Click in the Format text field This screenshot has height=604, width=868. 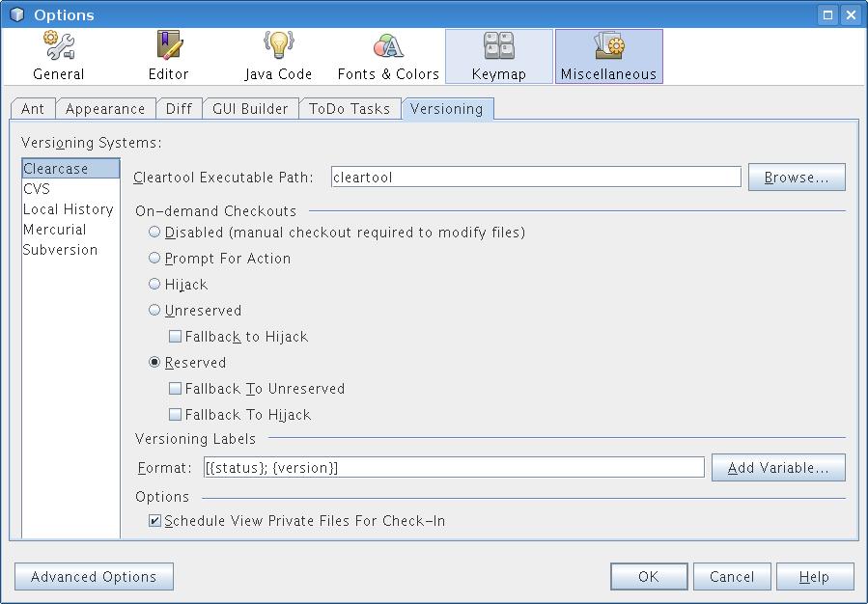[454, 468]
